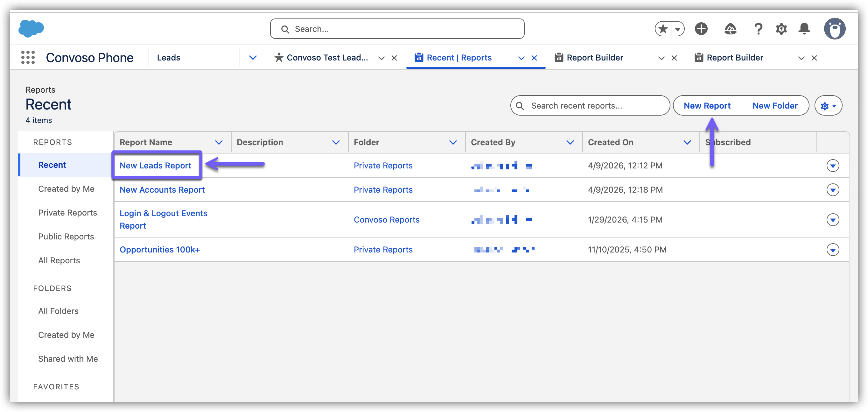Click the favorites star icon

663,29
